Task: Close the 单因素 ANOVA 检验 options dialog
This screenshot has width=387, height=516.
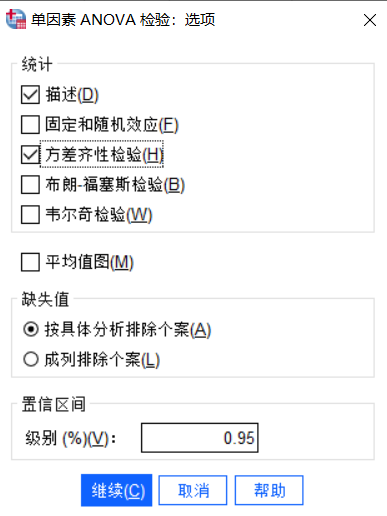Action: (x=370, y=20)
